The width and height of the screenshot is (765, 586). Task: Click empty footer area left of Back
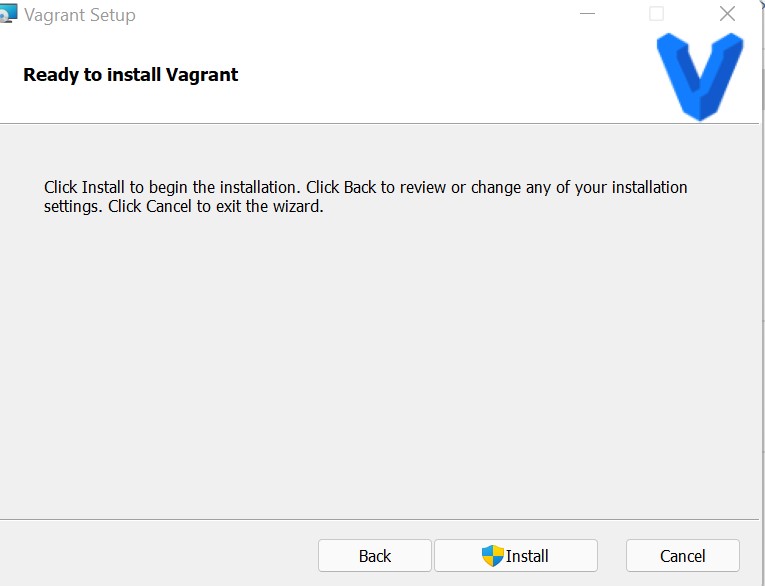(x=150, y=556)
